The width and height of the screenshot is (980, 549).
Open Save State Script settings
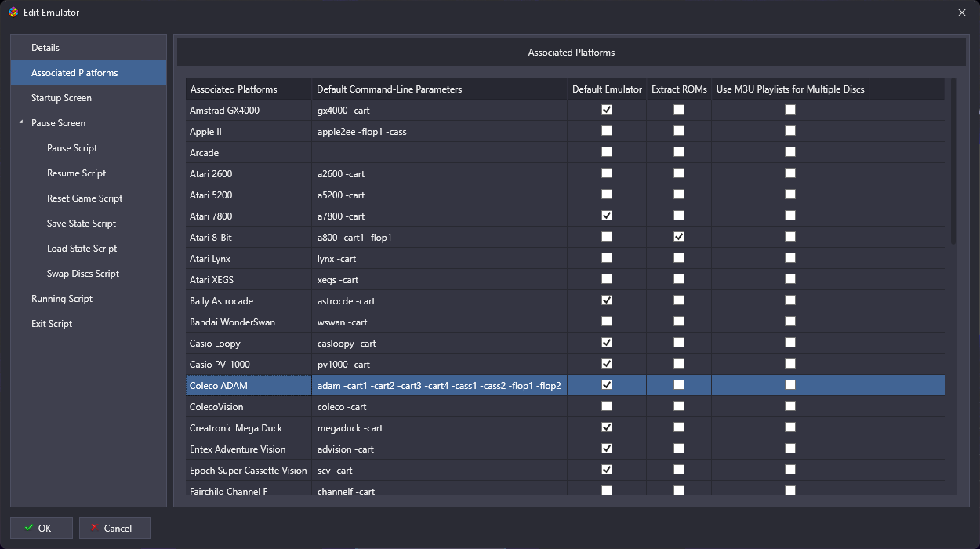coord(89,224)
